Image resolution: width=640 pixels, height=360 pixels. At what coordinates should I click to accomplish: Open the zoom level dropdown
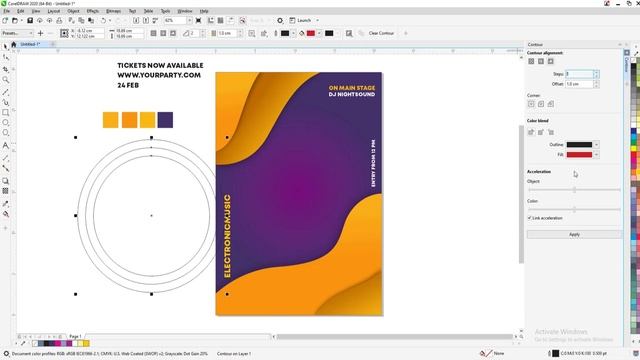(x=189, y=20)
